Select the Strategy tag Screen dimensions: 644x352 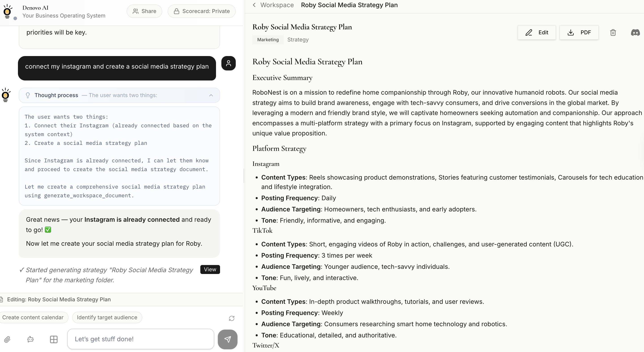[x=298, y=40]
